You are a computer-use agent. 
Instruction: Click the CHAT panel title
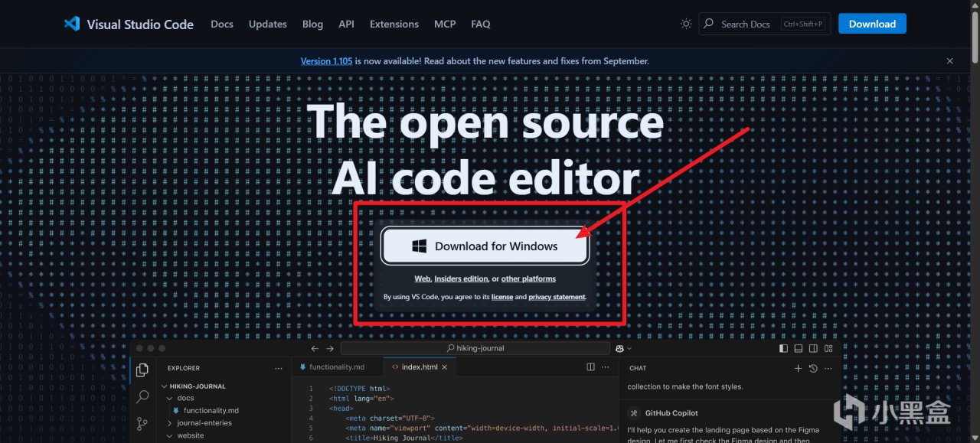point(638,368)
